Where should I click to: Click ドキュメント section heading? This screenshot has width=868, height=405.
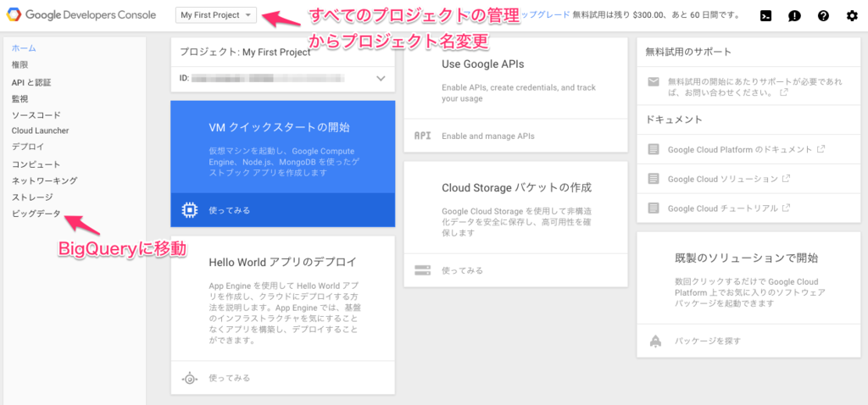674,119
